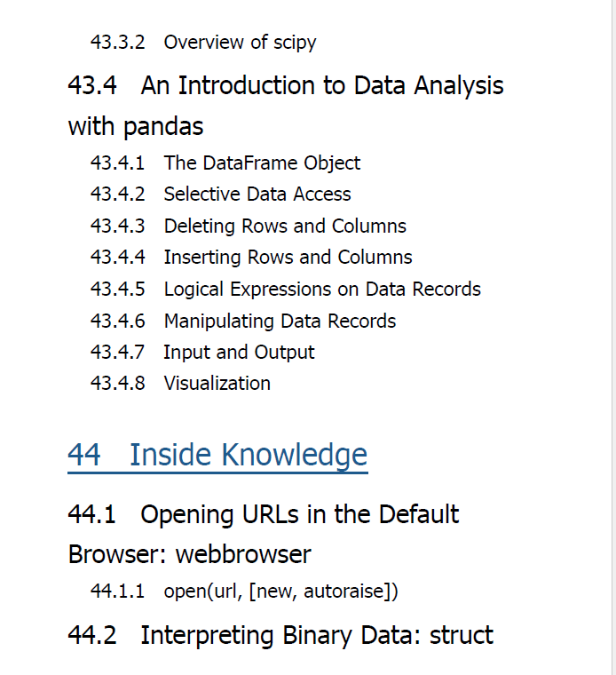Open section 43.3.2 Overview of scipy
616x675 pixels.
[x=203, y=43]
